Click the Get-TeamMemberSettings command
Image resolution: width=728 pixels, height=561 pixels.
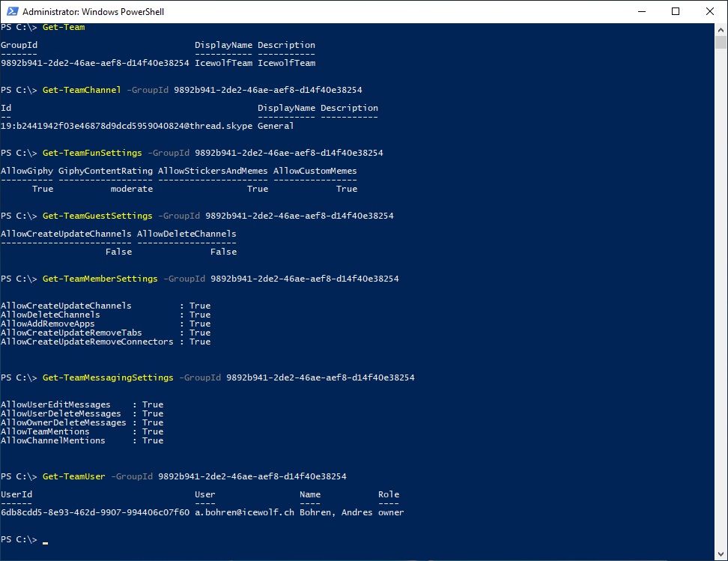click(100, 279)
